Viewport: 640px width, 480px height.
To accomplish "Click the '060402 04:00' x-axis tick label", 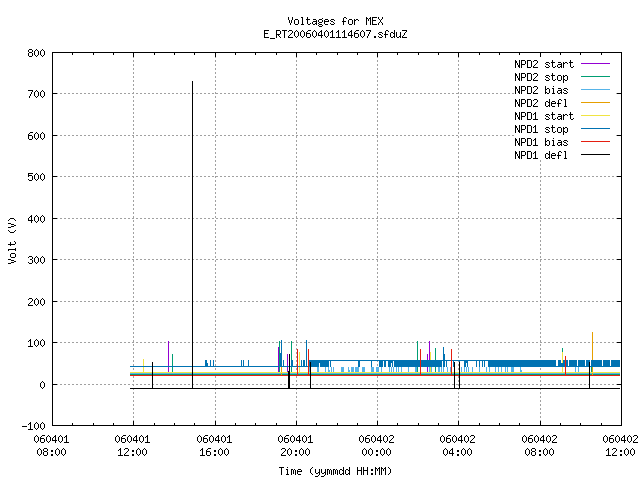I will click(458, 446).
